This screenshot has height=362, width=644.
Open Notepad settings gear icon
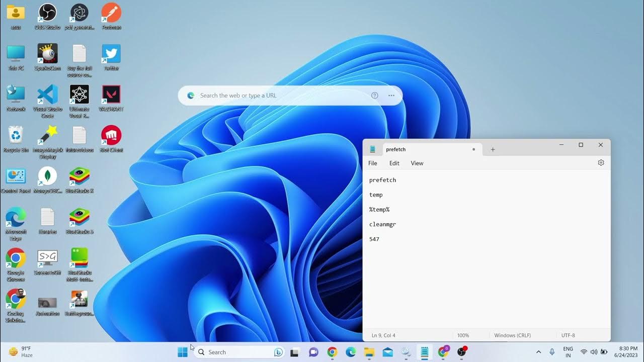[601, 163]
